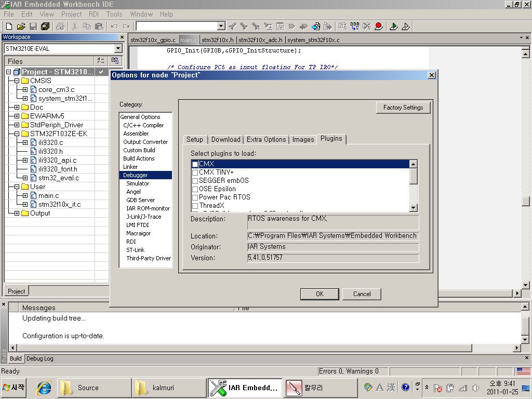Toggle breakpoint with the red dot icon
The height and width of the screenshot is (399, 532).
pos(379,26)
